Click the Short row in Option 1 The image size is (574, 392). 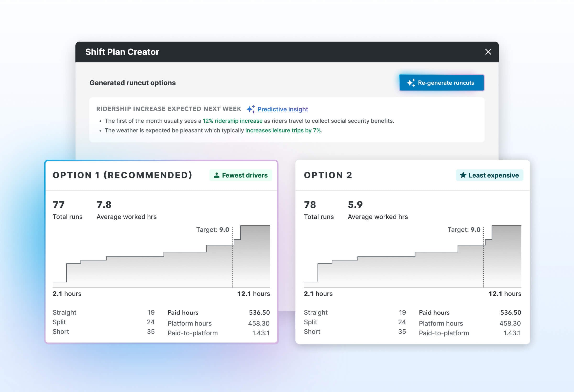[x=104, y=332]
